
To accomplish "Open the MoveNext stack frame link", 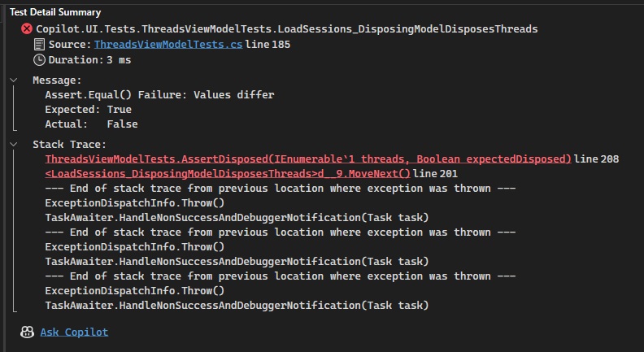I will coord(228,173).
